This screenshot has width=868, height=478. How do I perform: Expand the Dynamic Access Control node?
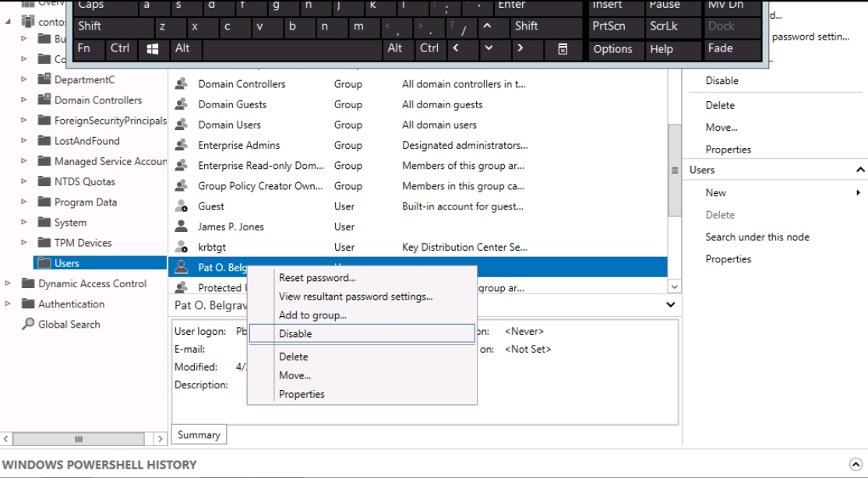(x=8, y=284)
